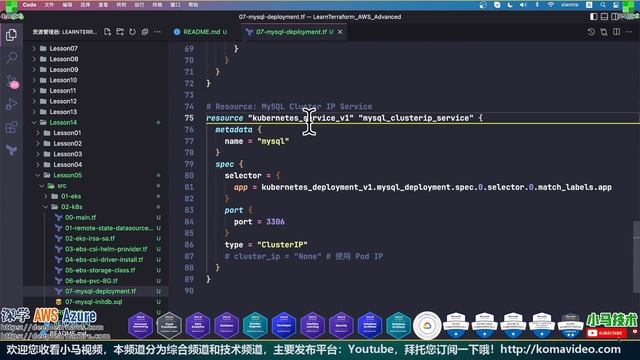Open the Explorer view in activity bar
This screenshot has height=360, width=640.
(x=11, y=35)
